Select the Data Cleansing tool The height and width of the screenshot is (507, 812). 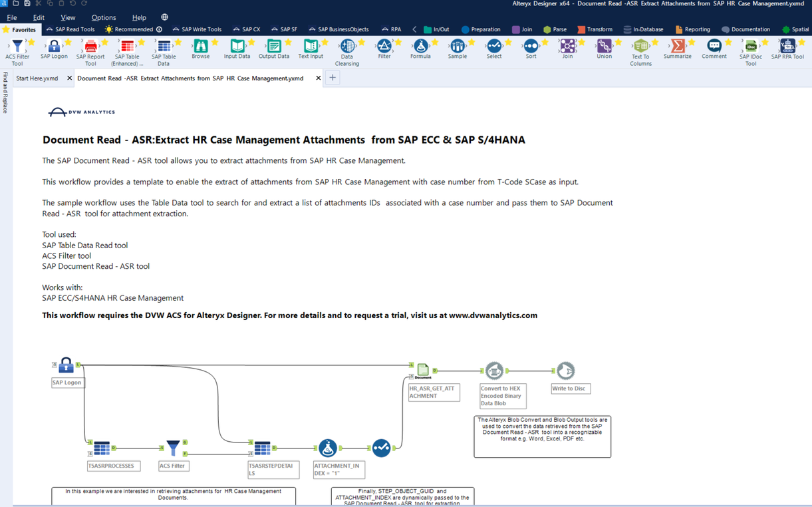347,46
